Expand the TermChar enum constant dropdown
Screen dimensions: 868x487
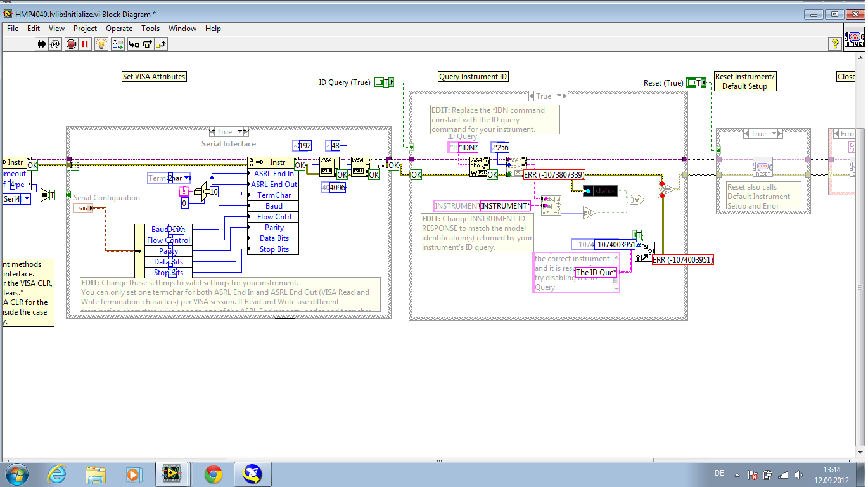coord(186,178)
